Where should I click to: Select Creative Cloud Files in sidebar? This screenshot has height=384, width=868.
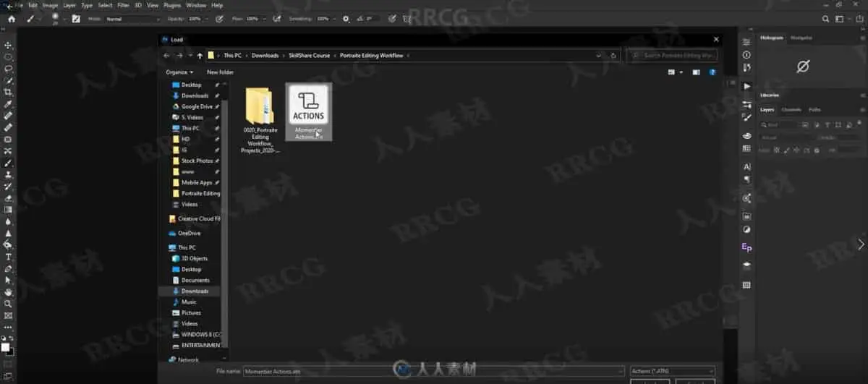pos(194,218)
